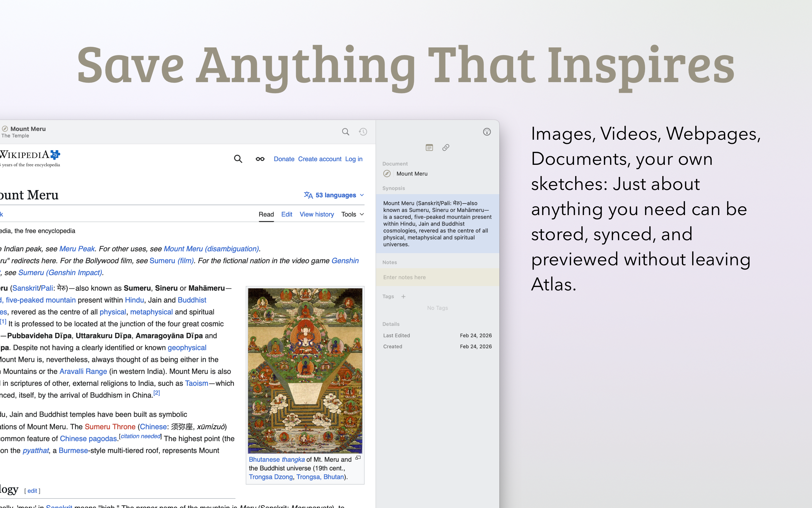This screenshot has width=812, height=508.
Task: Open the Hindu link
Action: [x=134, y=300]
